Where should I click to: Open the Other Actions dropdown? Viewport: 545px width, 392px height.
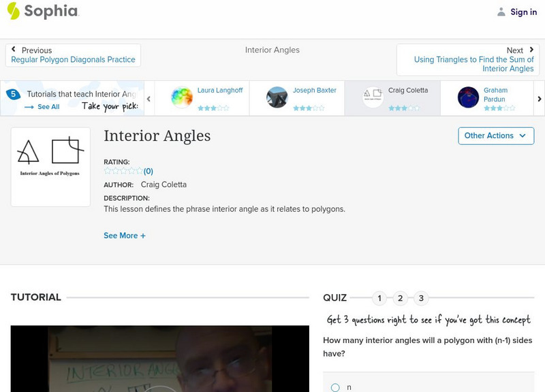tap(494, 135)
